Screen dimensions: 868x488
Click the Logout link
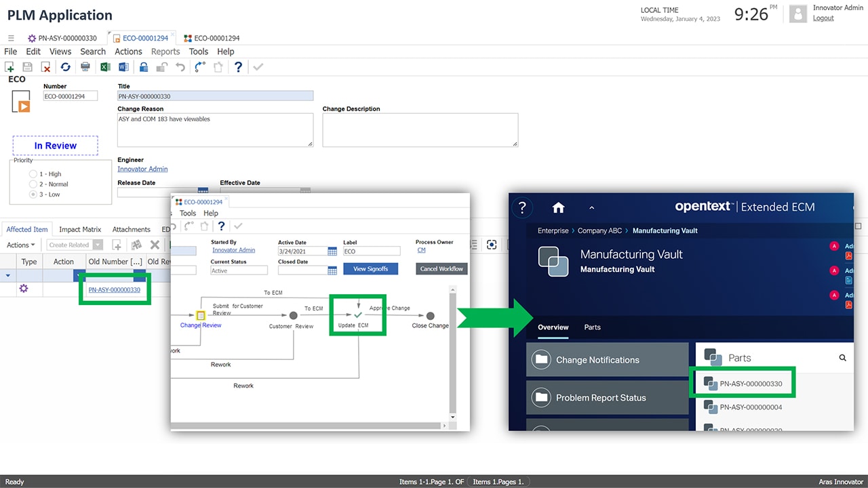(x=823, y=18)
